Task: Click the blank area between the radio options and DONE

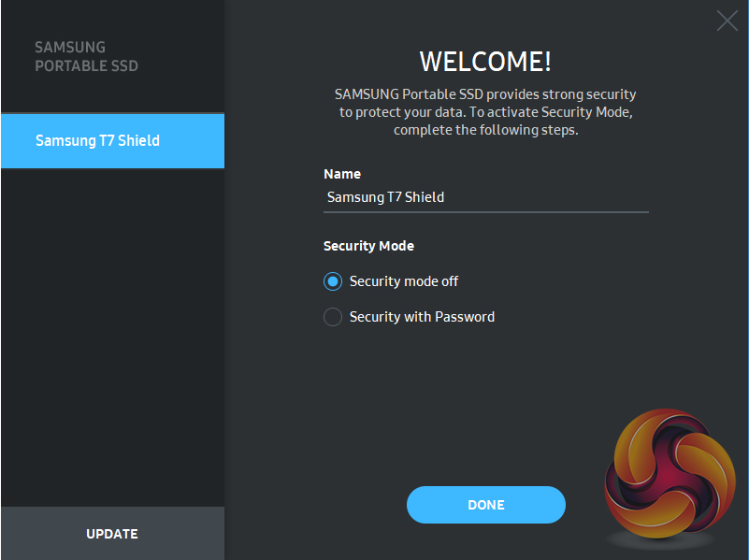Action: click(x=485, y=402)
